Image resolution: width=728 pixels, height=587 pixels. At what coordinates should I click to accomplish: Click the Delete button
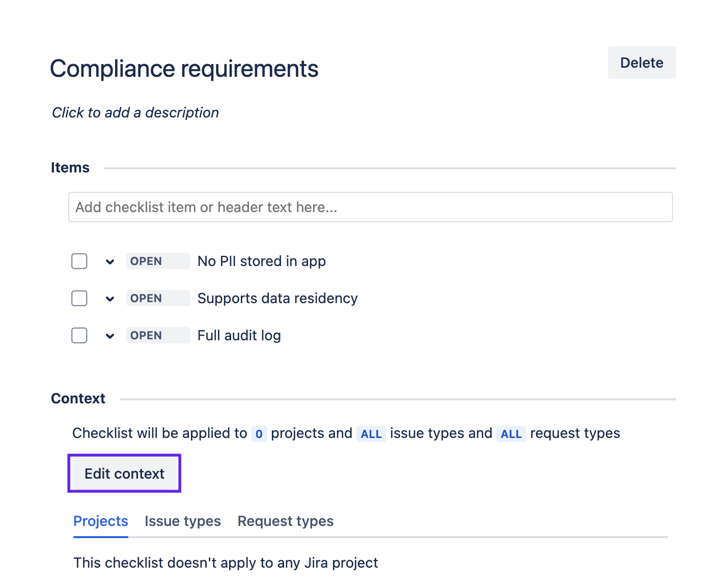641,63
